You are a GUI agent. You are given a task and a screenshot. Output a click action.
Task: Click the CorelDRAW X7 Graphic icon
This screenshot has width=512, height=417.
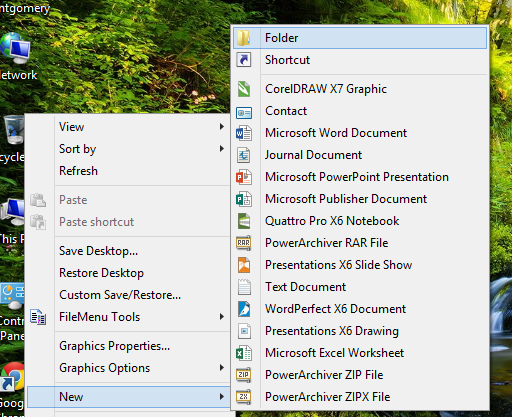click(x=244, y=89)
